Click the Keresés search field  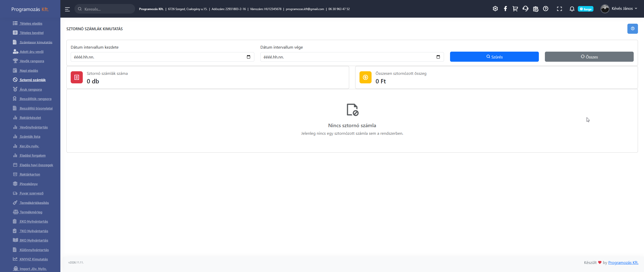pyautogui.click(x=106, y=9)
